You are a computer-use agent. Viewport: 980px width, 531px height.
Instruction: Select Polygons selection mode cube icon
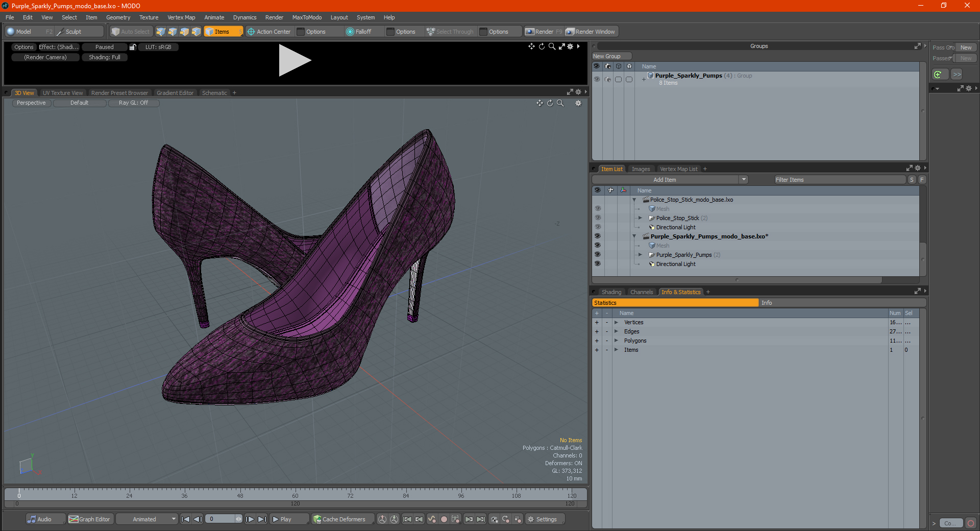[184, 32]
